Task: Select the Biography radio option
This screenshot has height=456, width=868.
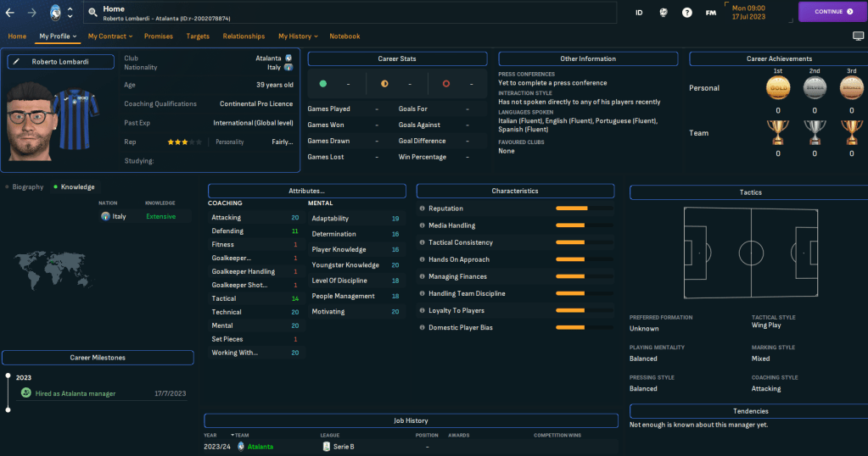Action: pos(24,186)
